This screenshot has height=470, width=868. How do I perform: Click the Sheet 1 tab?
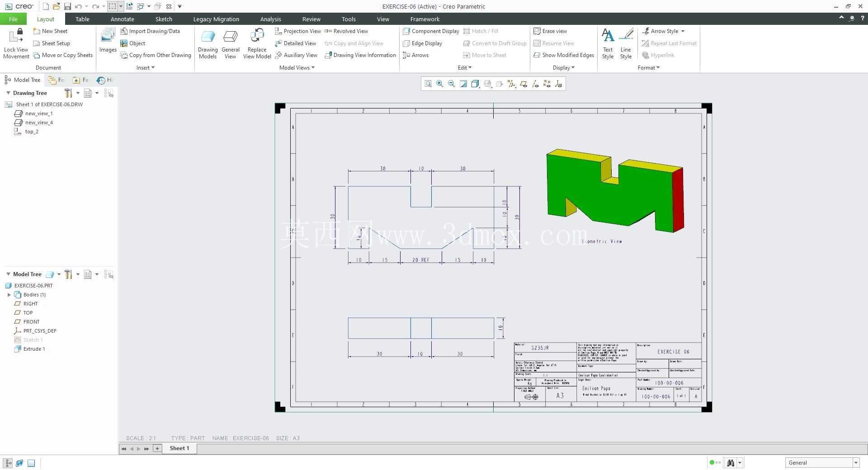(x=179, y=448)
